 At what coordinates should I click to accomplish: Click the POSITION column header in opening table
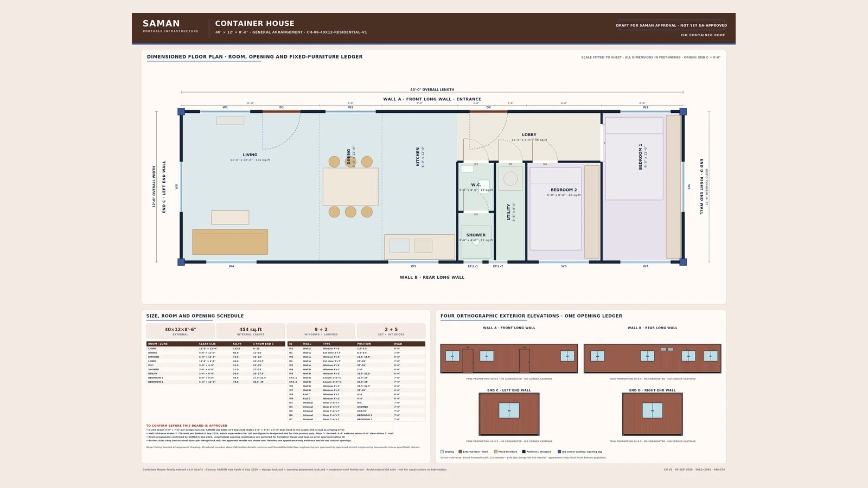364,344
